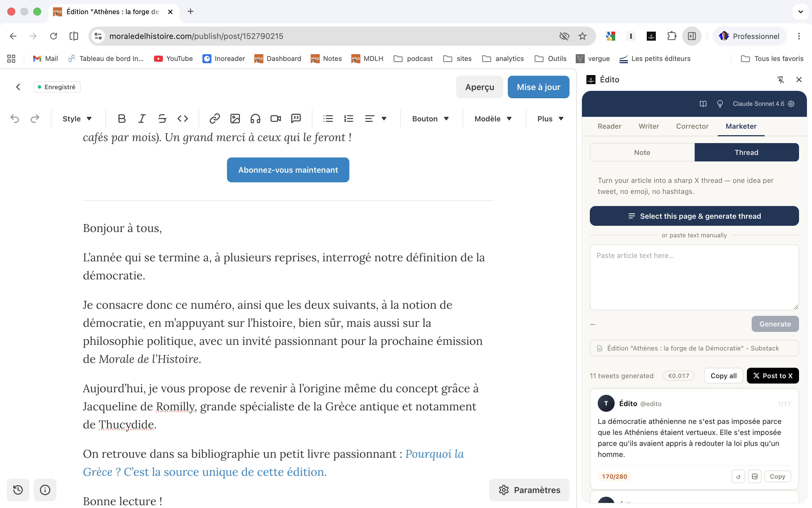Switch to the Writer tab
The height and width of the screenshot is (508, 812).
click(648, 126)
